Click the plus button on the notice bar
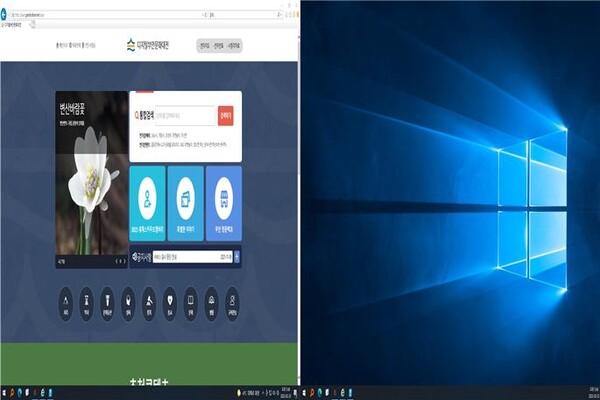 coord(237,257)
